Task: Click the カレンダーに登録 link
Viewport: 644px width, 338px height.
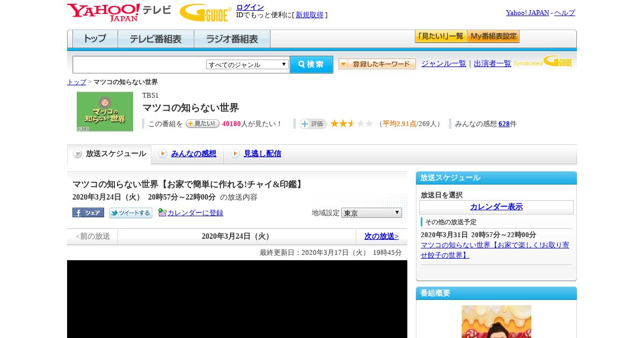Action: point(195,213)
